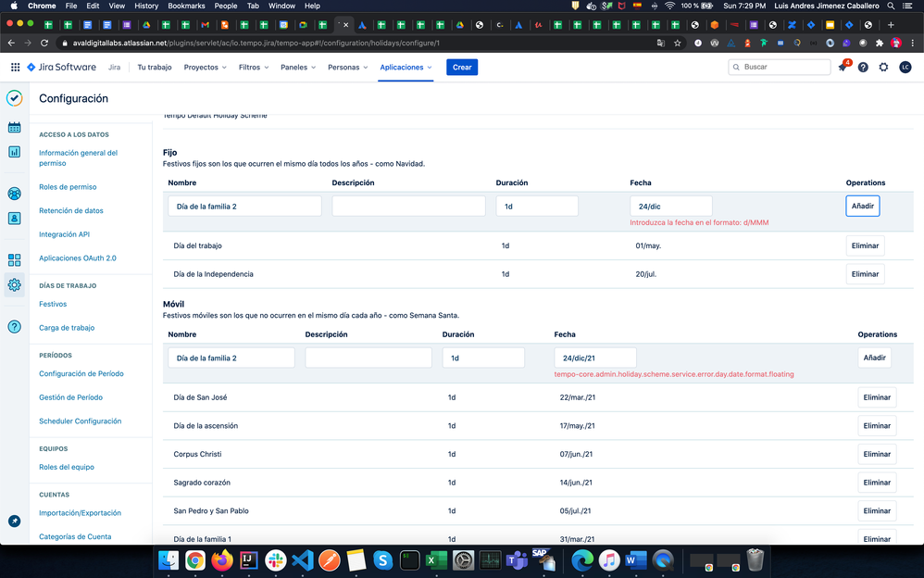Image resolution: width=924 pixels, height=578 pixels.
Task: Open the Tempo logo home icon
Action: [x=14, y=98]
